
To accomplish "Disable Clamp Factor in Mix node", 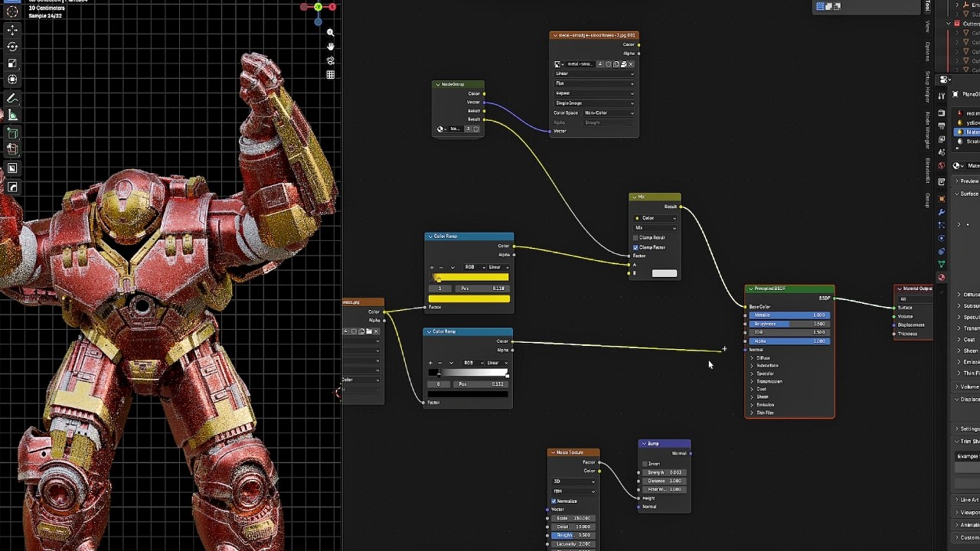I will point(636,247).
